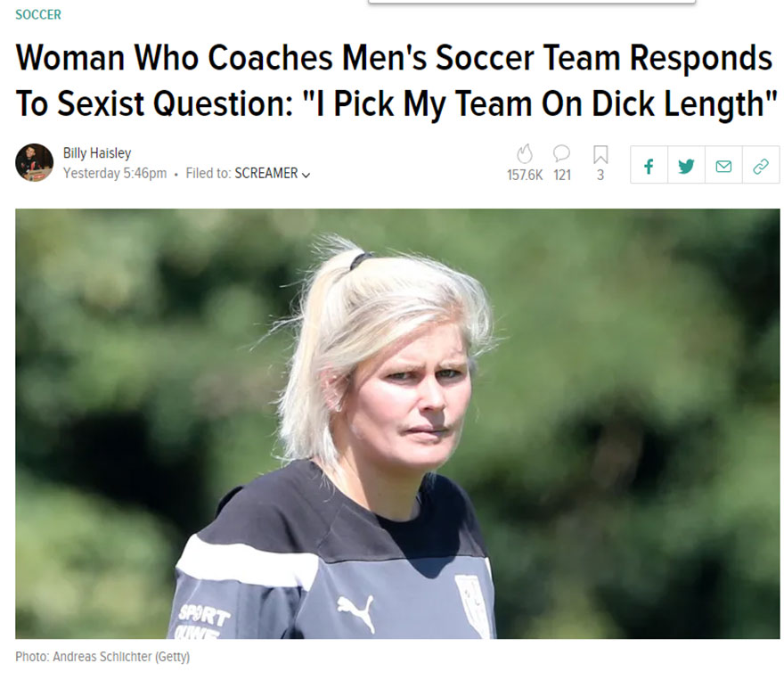Share the article on Twitter
Viewport: 784px width, 688px height.
coord(686,166)
